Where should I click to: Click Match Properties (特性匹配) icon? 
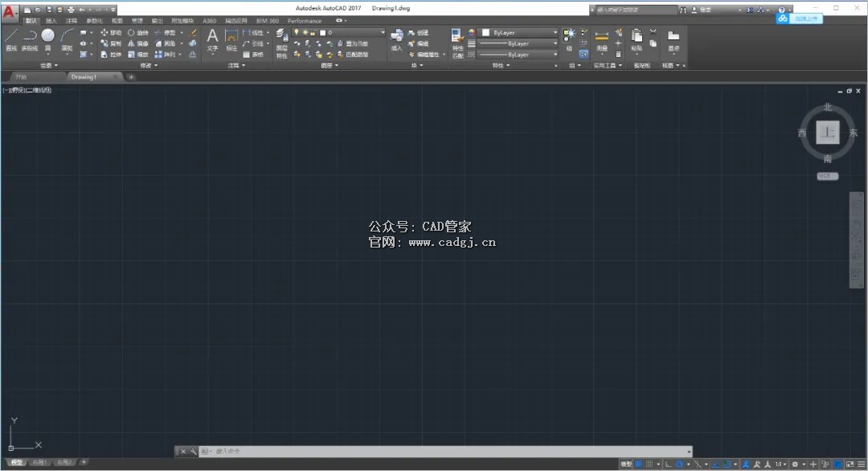pos(457,43)
